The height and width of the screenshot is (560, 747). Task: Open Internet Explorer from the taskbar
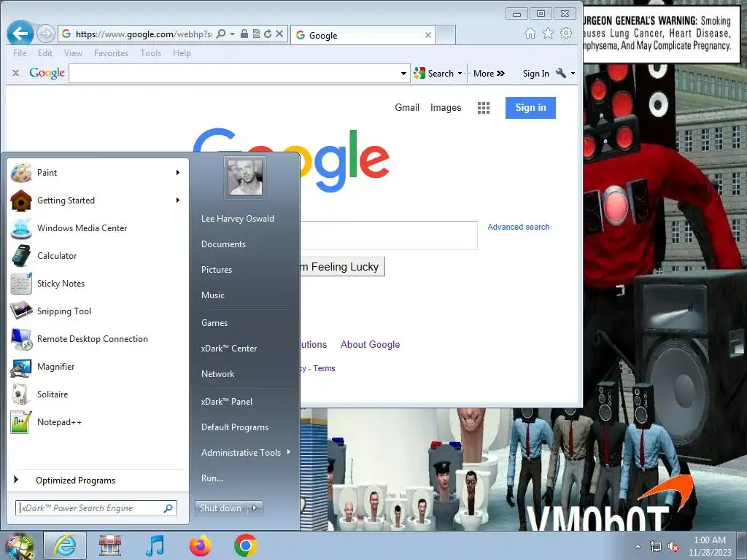[65, 545]
